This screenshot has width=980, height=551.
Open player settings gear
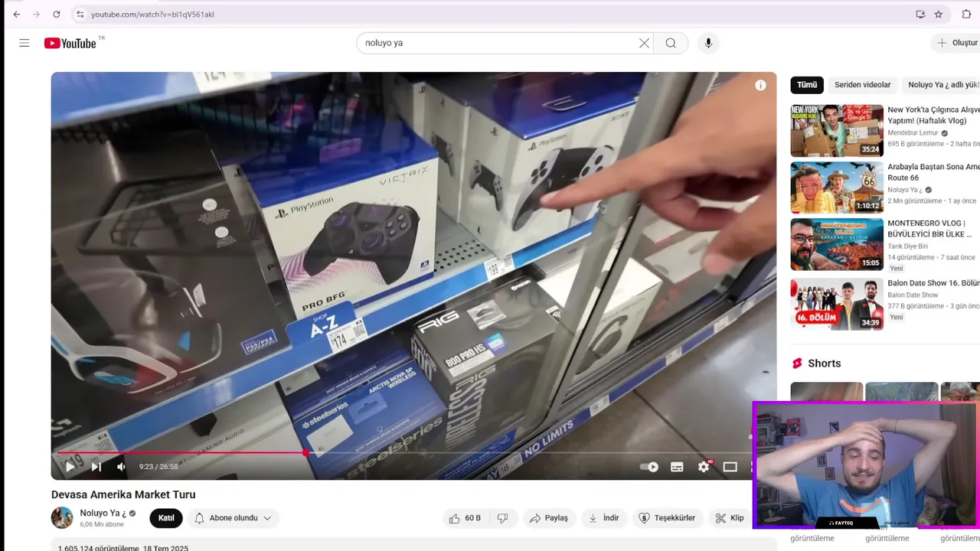pos(704,467)
